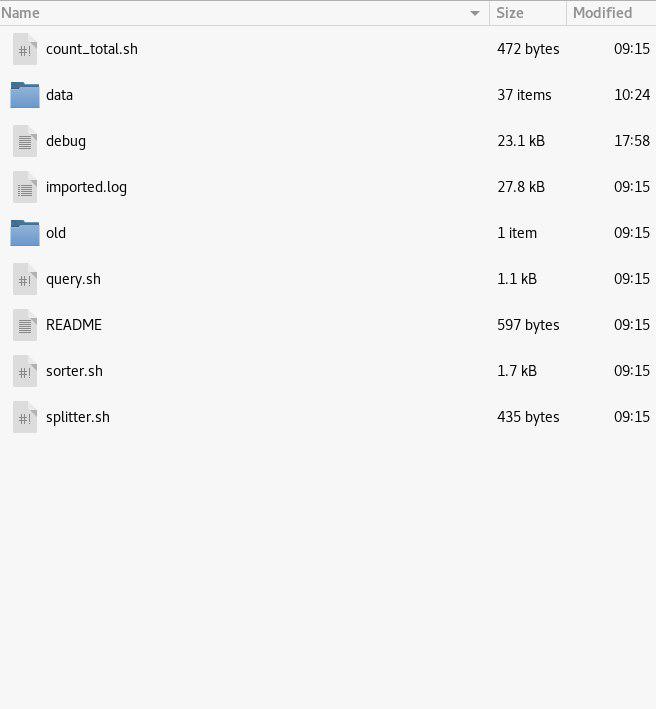Viewport: 656px width, 709px height.
Task: Click the imported.log file name
Action: click(86, 187)
